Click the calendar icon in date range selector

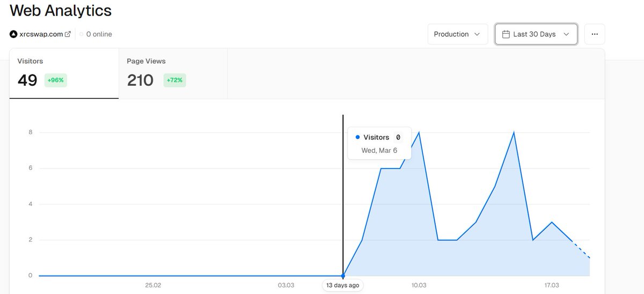click(506, 34)
